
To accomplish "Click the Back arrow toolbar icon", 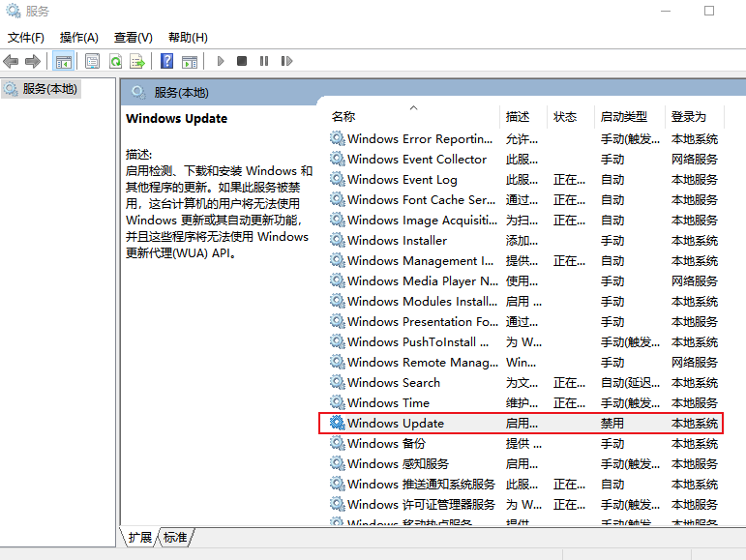I will point(11,61).
